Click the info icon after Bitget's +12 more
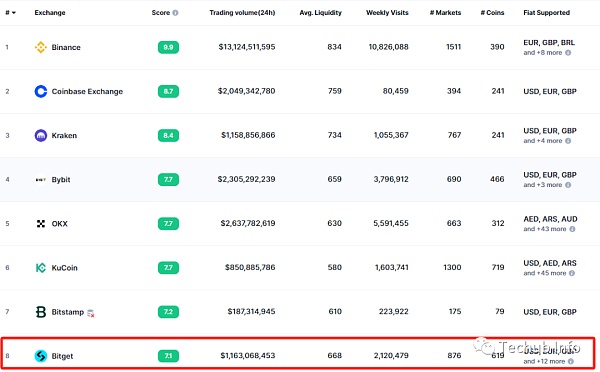The height and width of the screenshot is (372, 600). [571, 361]
